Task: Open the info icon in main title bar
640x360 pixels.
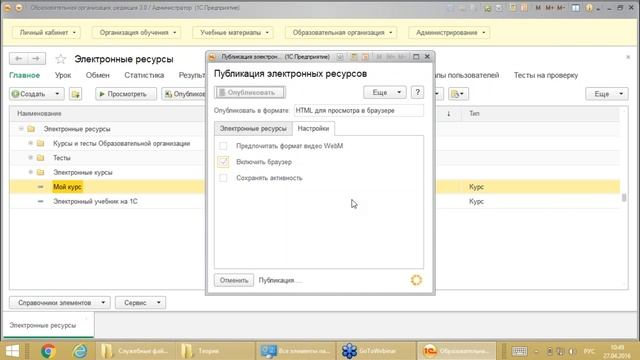Action: (589, 8)
